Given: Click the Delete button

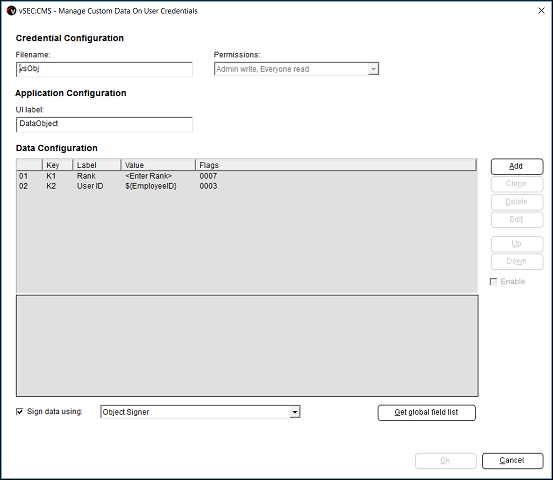Looking at the screenshot, I should tap(517, 202).
